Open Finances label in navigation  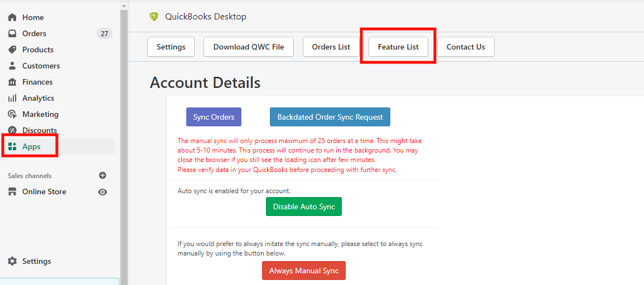coord(37,82)
